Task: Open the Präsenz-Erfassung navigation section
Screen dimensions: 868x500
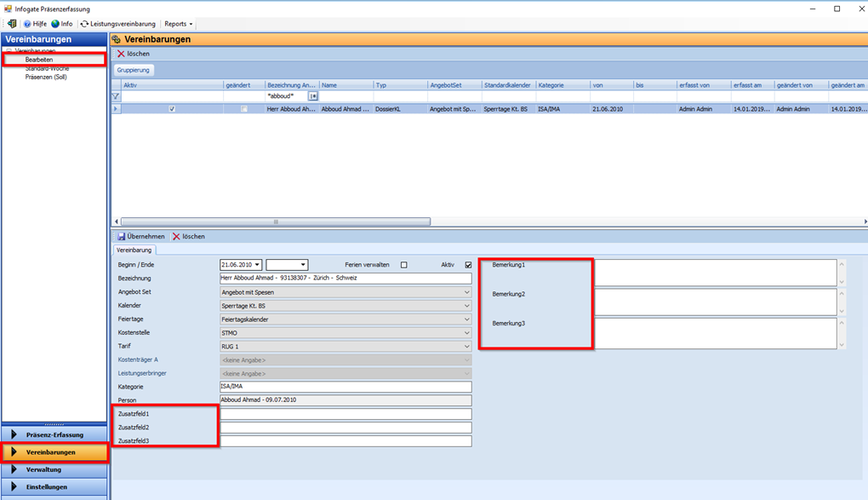Action: tap(54, 434)
